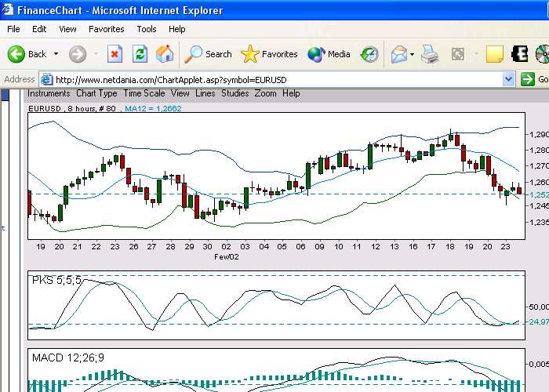Open the Studies menu
The height and width of the screenshot is (392, 549).
pyautogui.click(x=235, y=93)
